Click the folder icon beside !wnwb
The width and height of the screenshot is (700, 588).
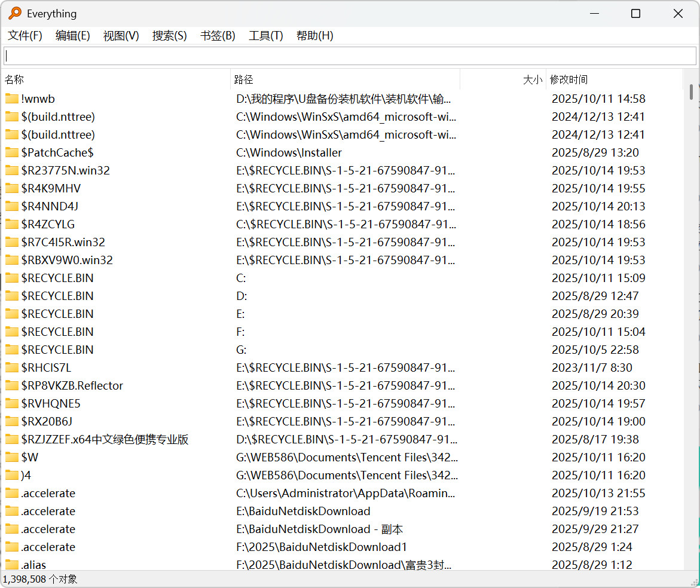pyautogui.click(x=13, y=99)
